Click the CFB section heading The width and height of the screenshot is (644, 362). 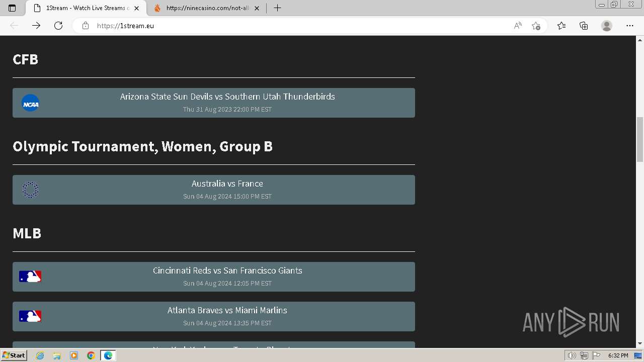click(26, 59)
